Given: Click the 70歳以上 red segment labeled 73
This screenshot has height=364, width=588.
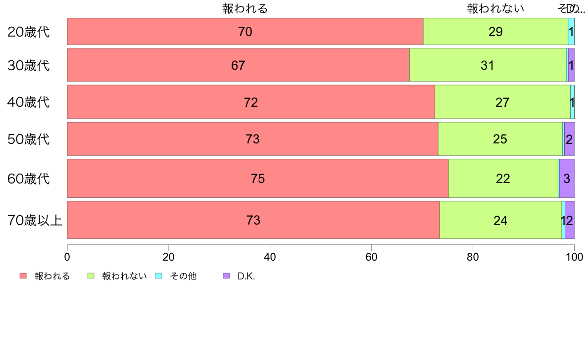Looking at the screenshot, I should (x=253, y=220).
